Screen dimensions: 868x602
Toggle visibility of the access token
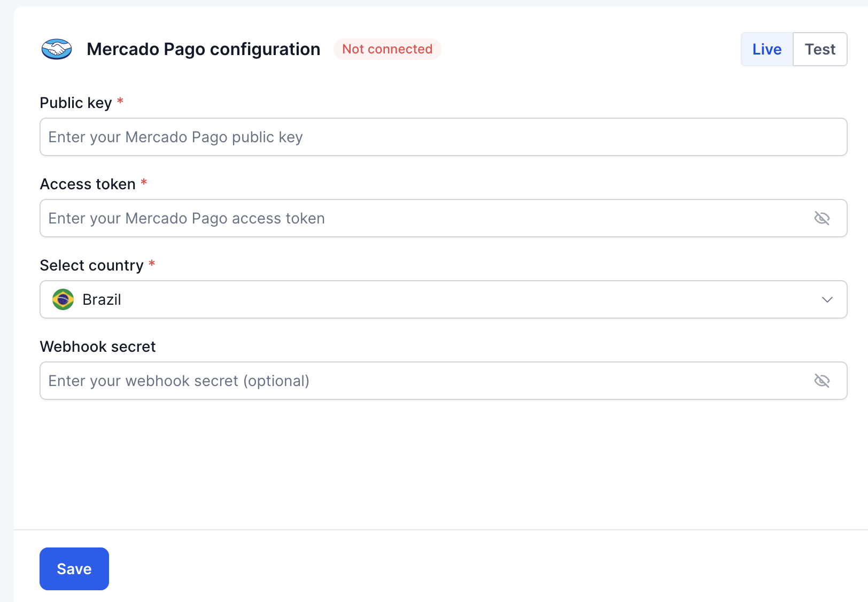tap(821, 218)
